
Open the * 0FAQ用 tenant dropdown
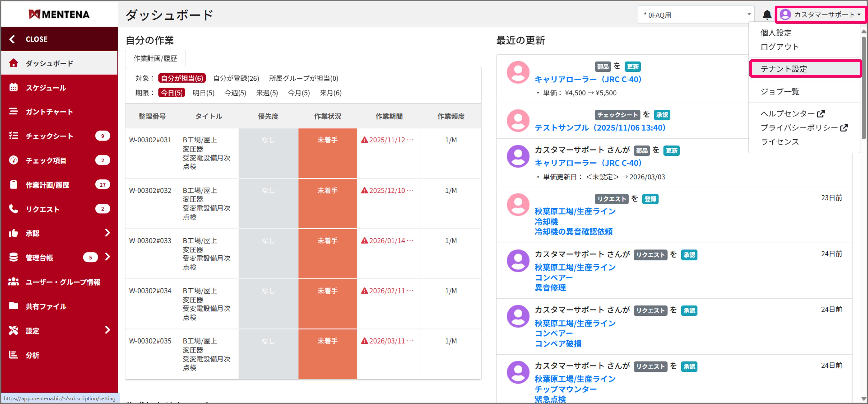pyautogui.click(x=696, y=15)
